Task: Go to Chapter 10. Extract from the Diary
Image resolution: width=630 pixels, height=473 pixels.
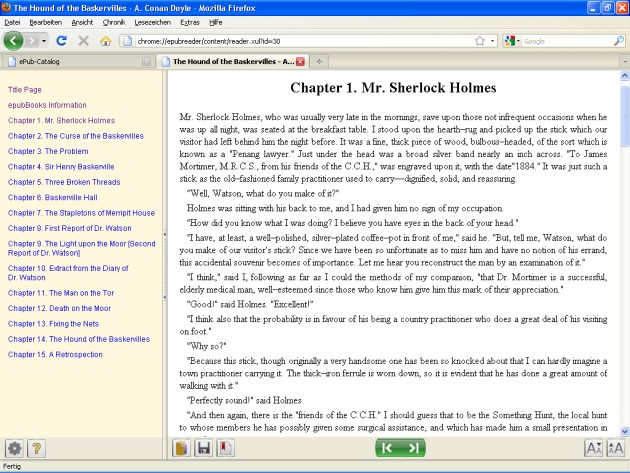Action: point(68,272)
